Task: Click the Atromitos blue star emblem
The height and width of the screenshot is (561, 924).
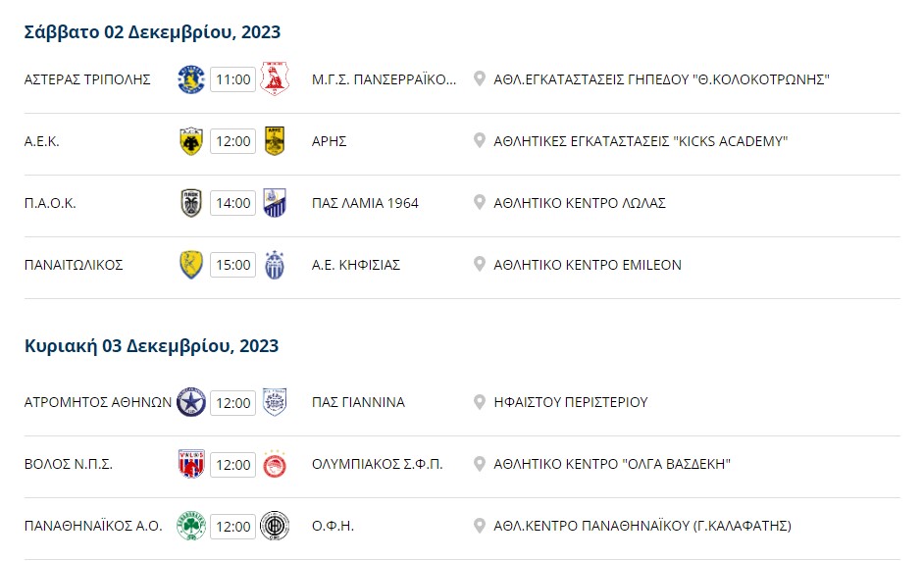Action: pos(191,402)
